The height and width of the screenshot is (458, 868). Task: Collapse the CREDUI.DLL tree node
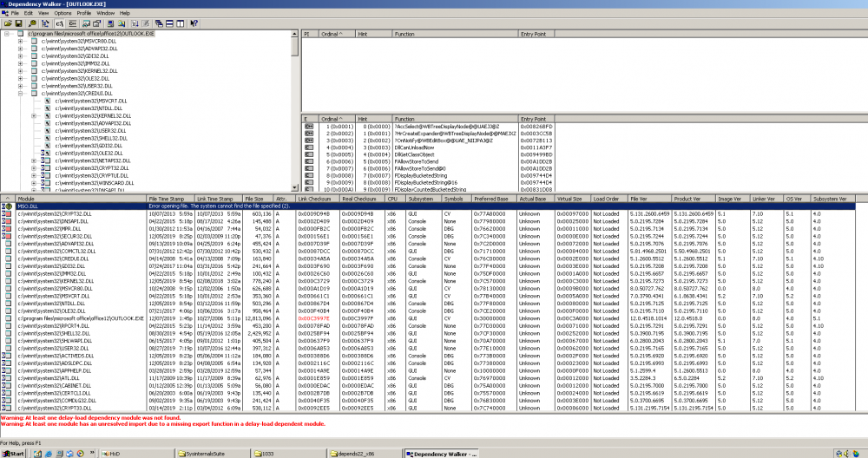21,94
